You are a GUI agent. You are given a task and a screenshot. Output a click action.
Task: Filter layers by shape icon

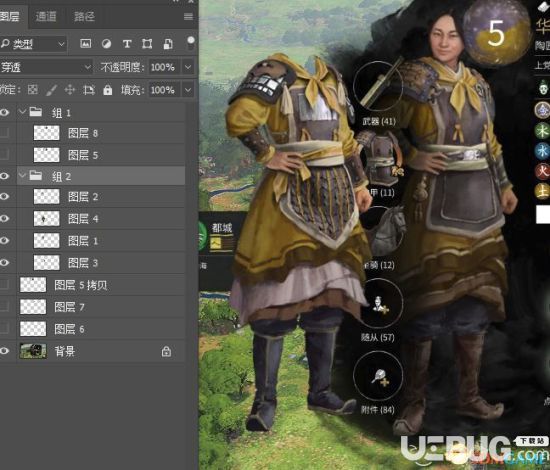click(147, 43)
